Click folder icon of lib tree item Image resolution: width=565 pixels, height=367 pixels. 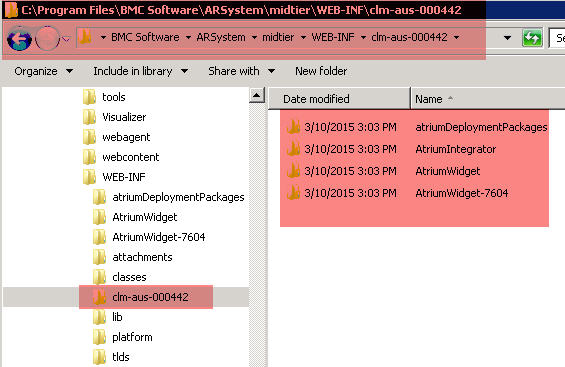(x=99, y=317)
